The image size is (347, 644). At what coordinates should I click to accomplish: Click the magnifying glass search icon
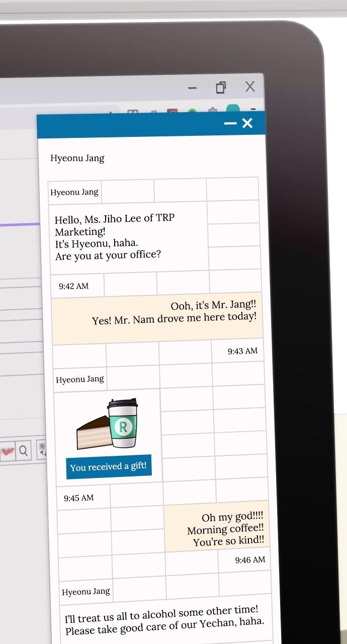pos(24,450)
